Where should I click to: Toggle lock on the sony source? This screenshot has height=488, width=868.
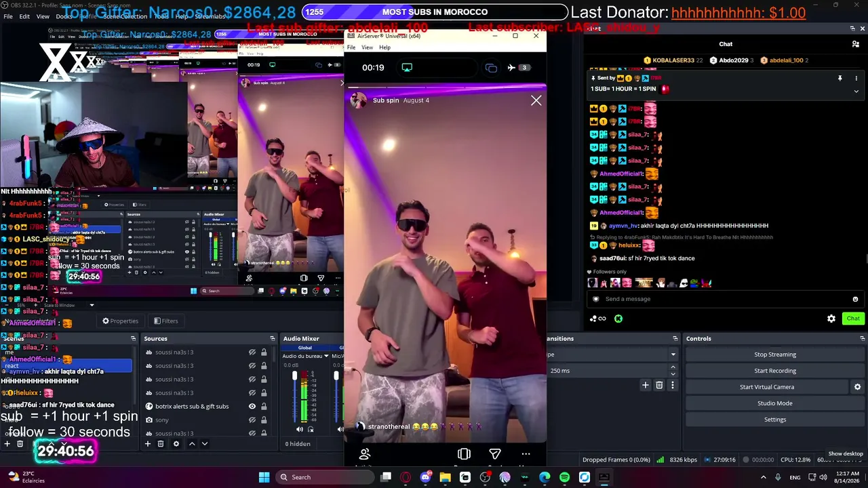264,420
